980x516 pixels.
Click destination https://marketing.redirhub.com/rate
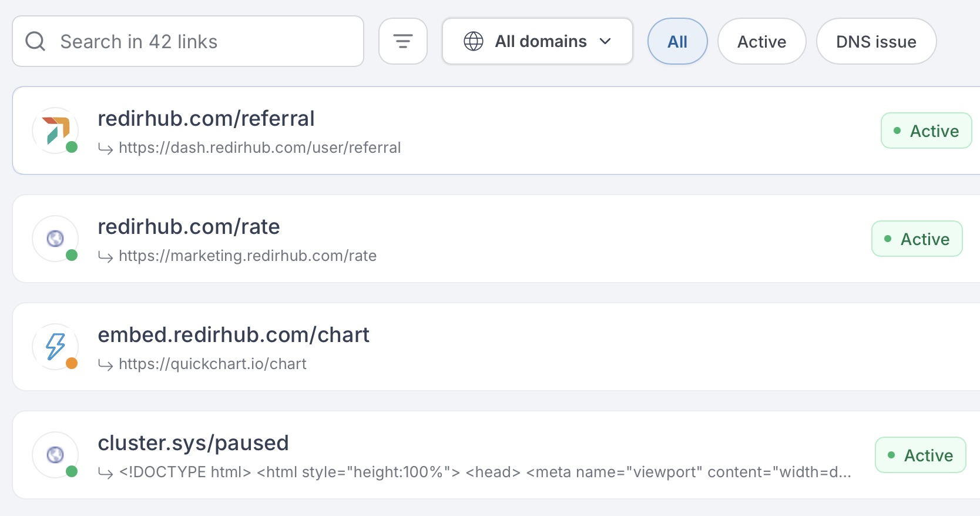247,256
